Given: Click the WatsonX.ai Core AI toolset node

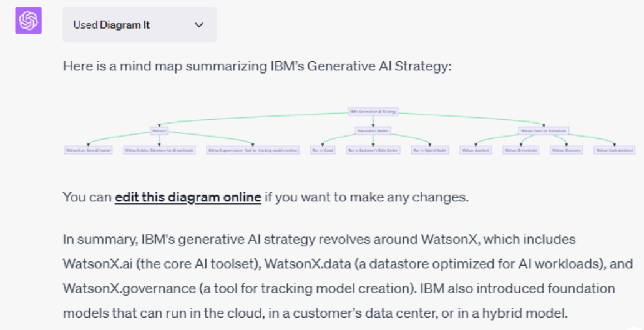Looking at the screenshot, I should coord(89,150).
